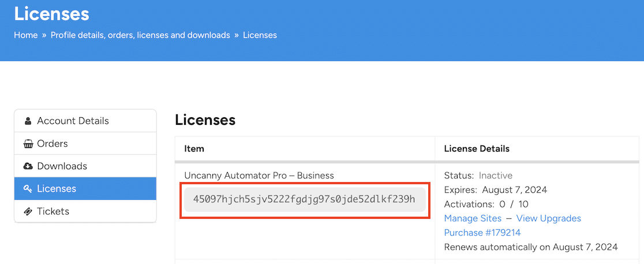Open Purchase #179214 link
644x264 pixels.
coord(482,232)
